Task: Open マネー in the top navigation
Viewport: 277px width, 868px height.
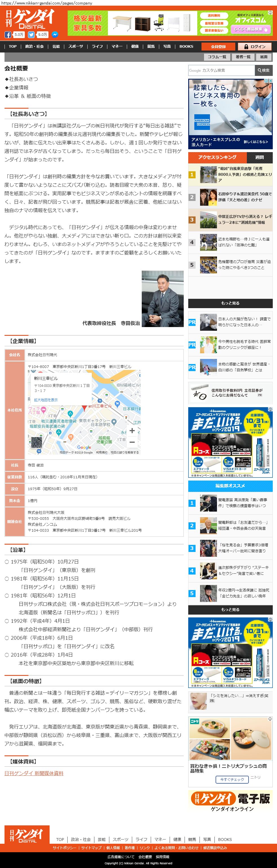Action: pyautogui.click(x=117, y=47)
